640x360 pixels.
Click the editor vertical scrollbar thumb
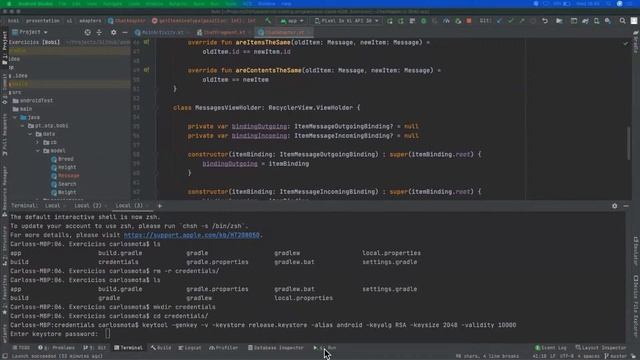click(629, 143)
